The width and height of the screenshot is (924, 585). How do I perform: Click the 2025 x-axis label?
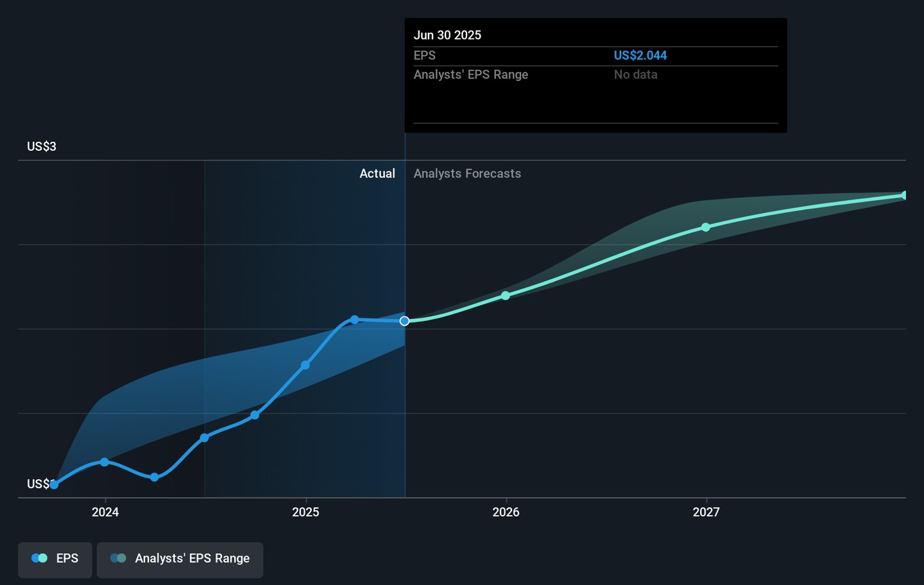coord(305,512)
